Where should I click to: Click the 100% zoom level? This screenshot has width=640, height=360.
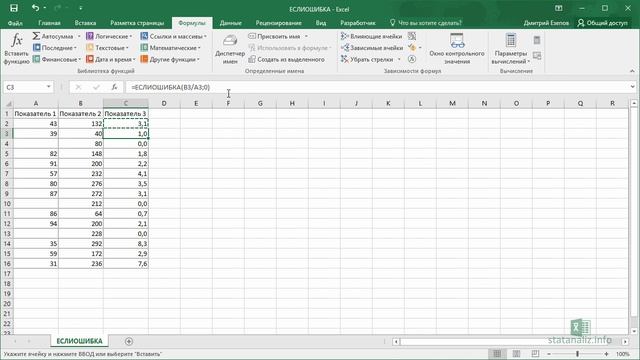[x=622, y=354]
